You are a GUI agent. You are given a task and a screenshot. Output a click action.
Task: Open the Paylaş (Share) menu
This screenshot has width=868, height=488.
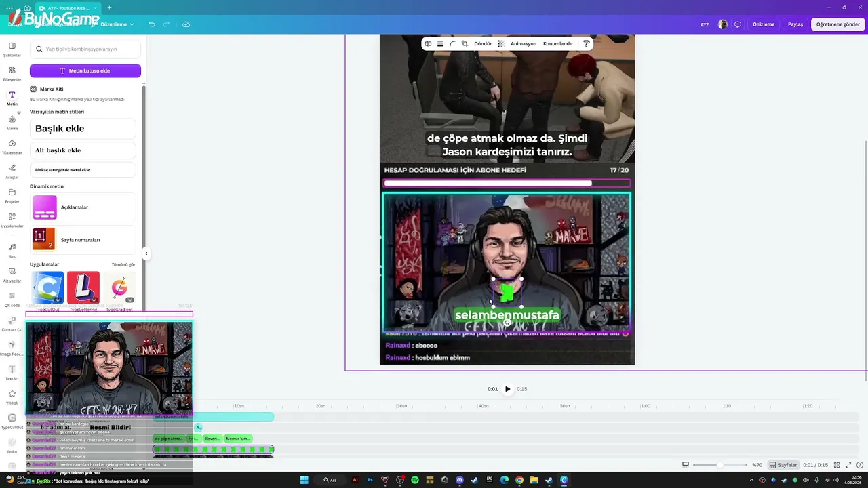795,24
